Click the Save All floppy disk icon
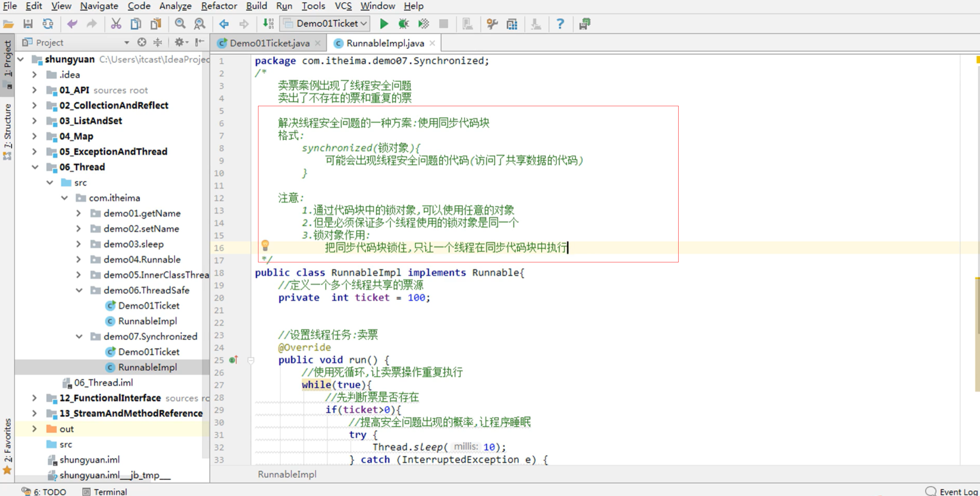Viewport: 980px width, 496px height. point(28,24)
